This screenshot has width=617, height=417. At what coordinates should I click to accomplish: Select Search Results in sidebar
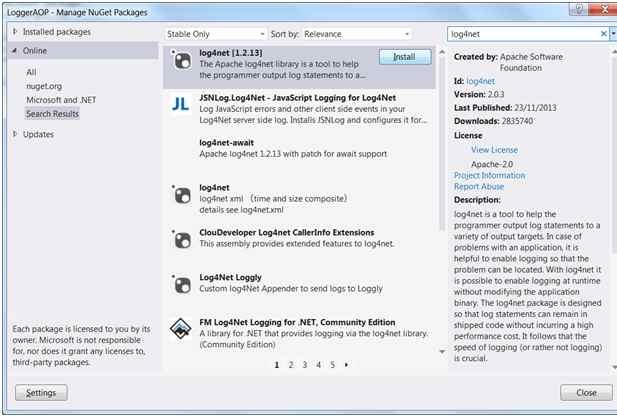(52, 114)
